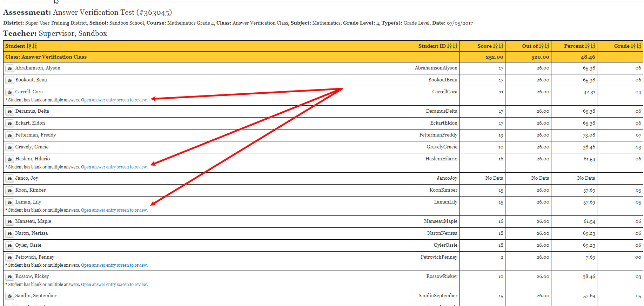Open dashboard icon for Sandin, September
The height and width of the screenshot is (306, 644).
(x=10, y=296)
